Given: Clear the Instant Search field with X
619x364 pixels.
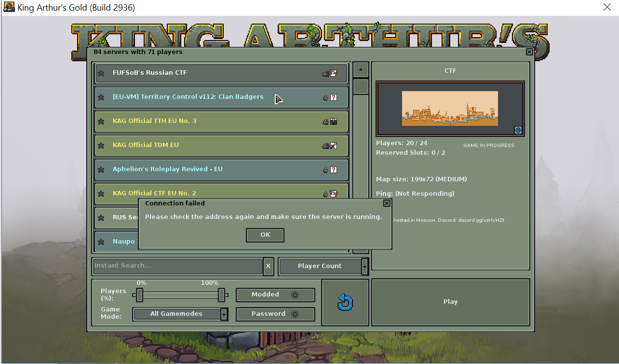Looking at the screenshot, I should (269, 266).
